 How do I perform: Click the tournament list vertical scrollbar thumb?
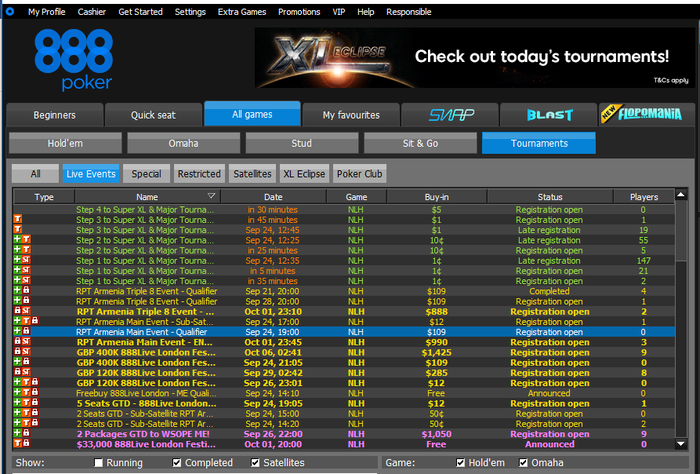tap(681, 231)
